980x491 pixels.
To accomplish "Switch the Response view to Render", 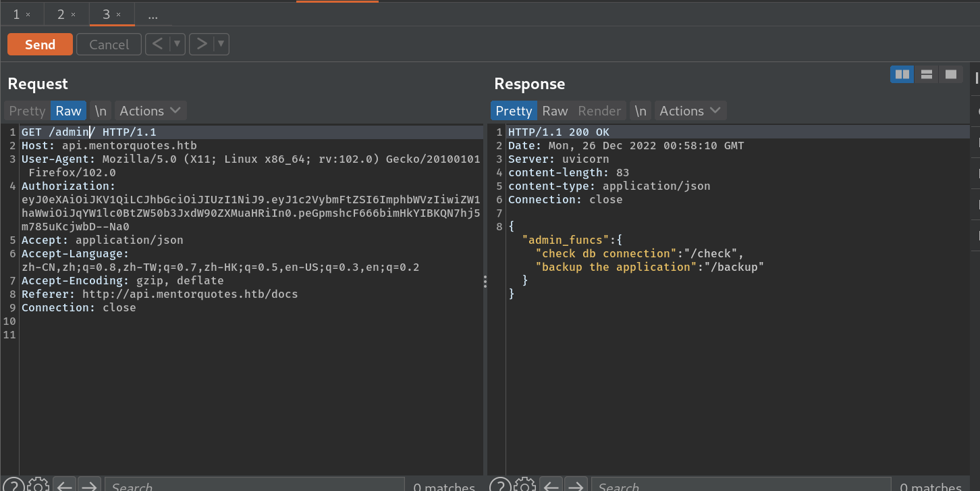I will pyautogui.click(x=599, y=111).
